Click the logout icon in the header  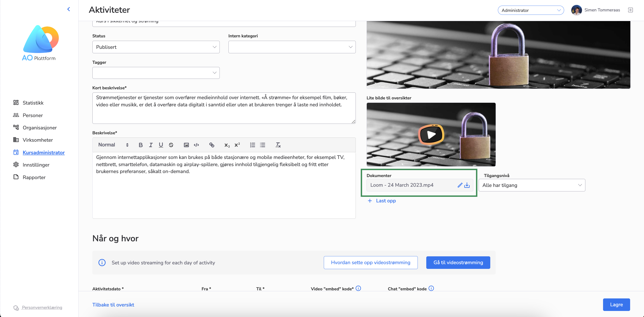[x=630, y=10]
